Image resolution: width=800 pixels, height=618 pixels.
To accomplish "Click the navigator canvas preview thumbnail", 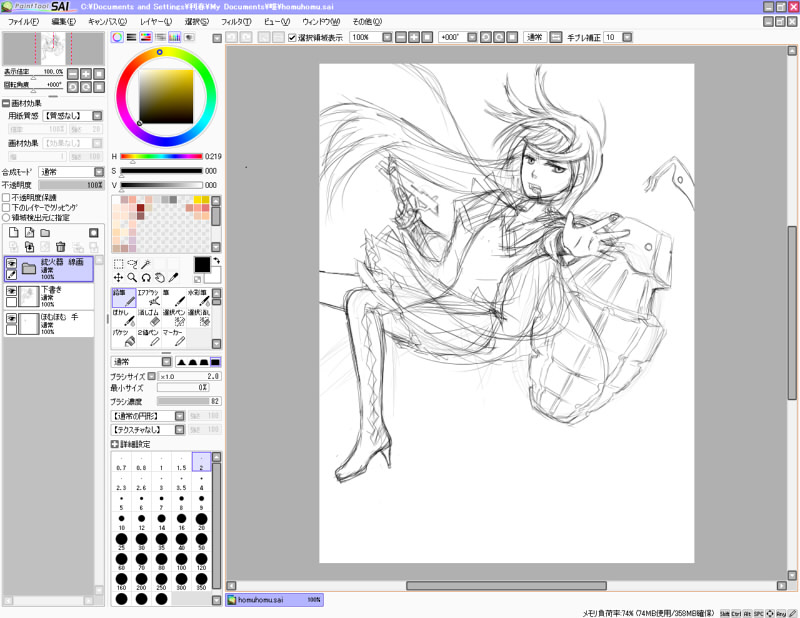I will tap(54, 48).
